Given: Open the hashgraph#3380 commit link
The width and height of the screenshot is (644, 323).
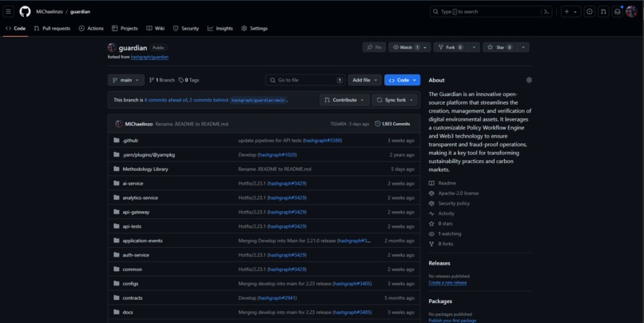Looking at the screenshot, I should tap(323, 141).
